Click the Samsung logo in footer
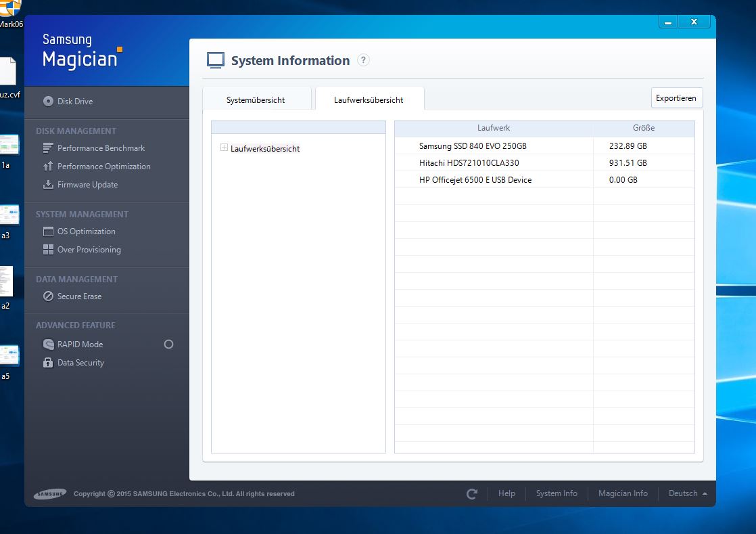This screenshot has width=756, height=534. pos(49,494)
